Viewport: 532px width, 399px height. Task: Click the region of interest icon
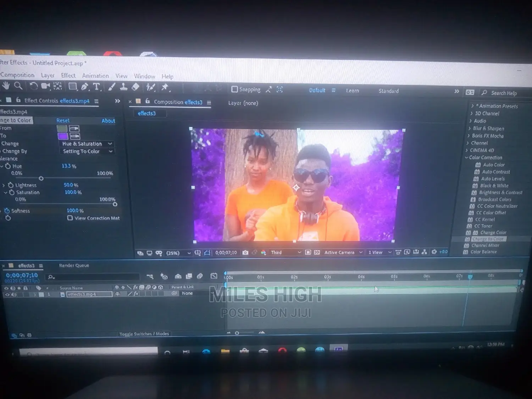point(308,252)
